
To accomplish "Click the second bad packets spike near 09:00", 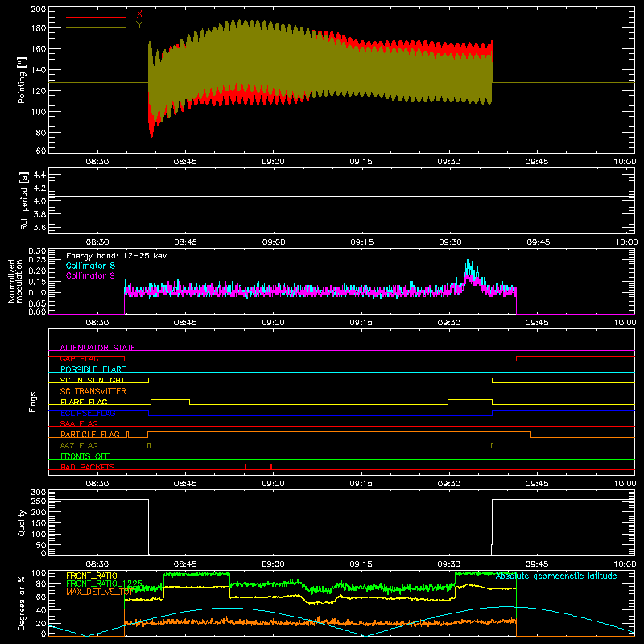I will (x=271, y=467).
